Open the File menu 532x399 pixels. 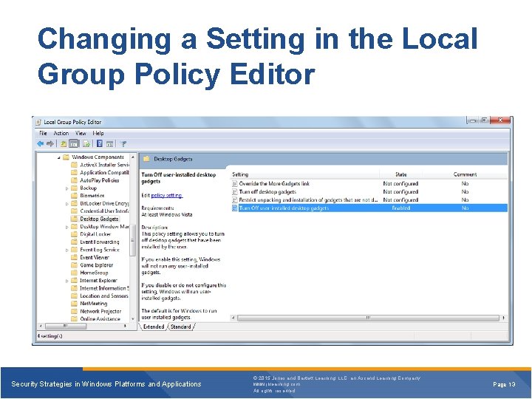click(x=43, y=133)
